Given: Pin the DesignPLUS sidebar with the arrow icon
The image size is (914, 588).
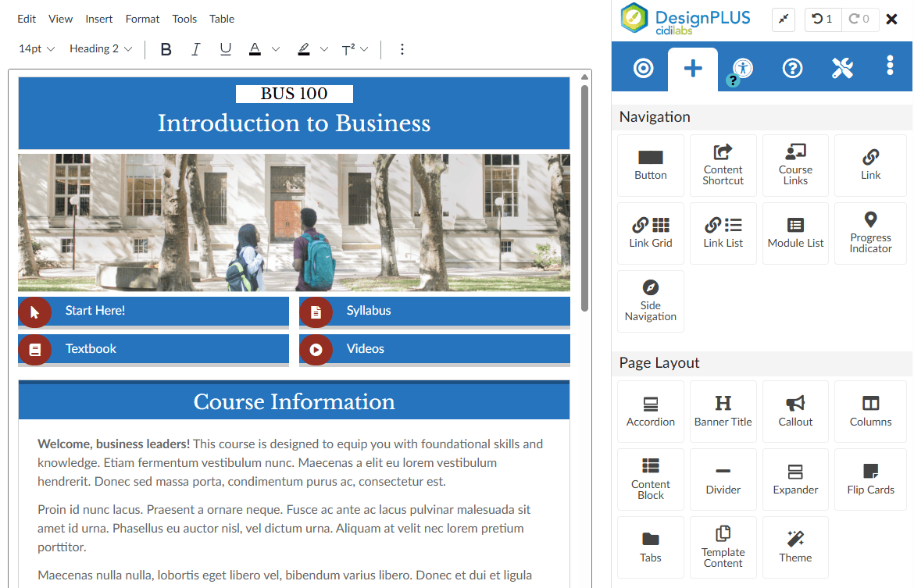Looking at the screenshot, I should pyautogui.click(x=784, y=20).
